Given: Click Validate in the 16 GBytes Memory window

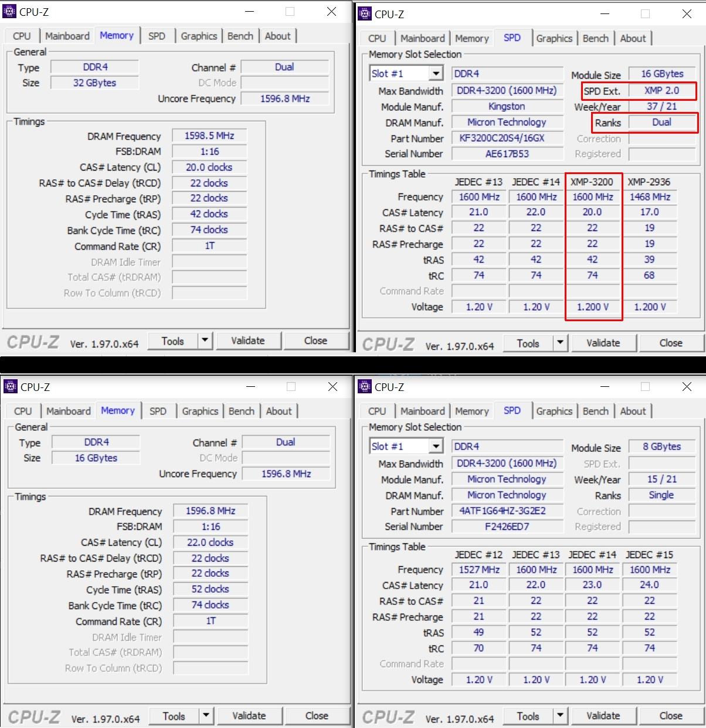Looking at the screenshot, I should coord(249,716).
